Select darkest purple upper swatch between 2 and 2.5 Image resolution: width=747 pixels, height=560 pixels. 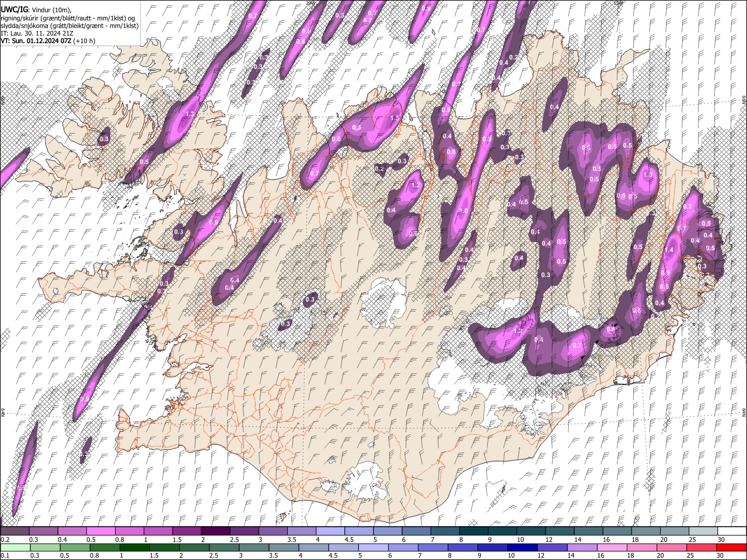tap(215, 531)
